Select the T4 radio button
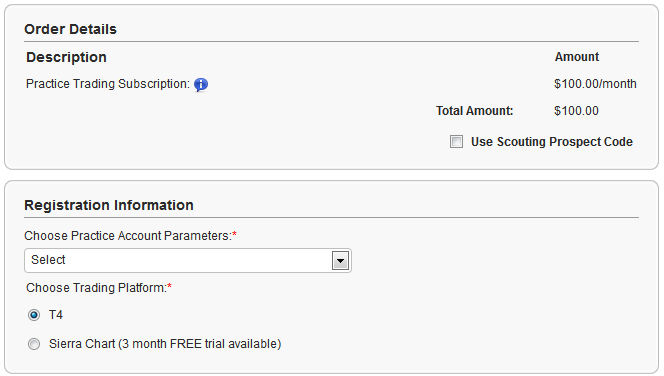This screenshot has width=664, height=376. (x=34, y=315)
